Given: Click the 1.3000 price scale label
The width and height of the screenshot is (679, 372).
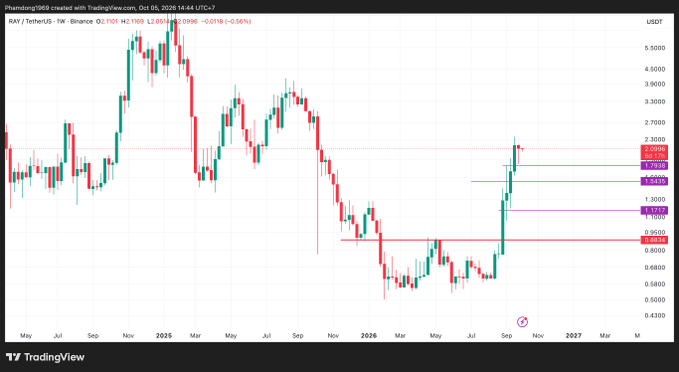Looking at the screenshot, I should tap(654, 199).
